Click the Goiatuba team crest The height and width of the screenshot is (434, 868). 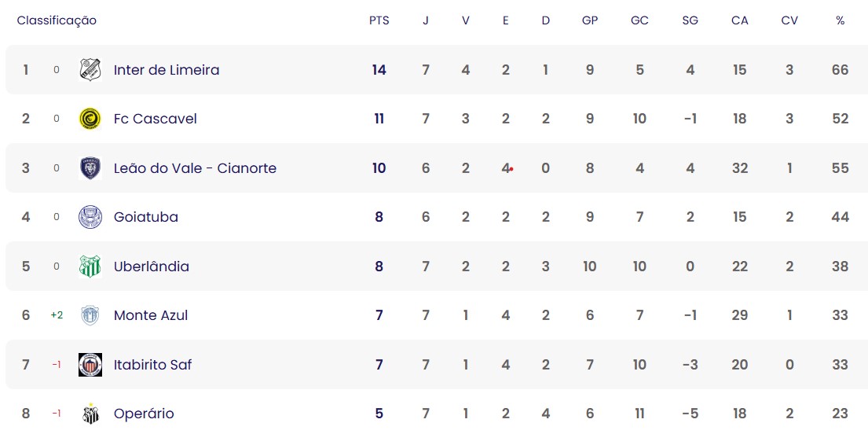(90, 217)
